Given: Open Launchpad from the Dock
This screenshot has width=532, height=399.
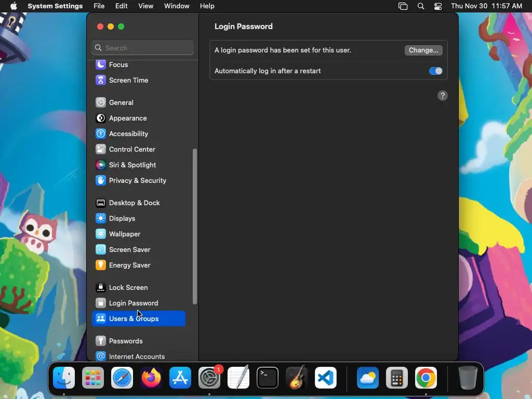Looking at the screenshot, I should [93, 378].
